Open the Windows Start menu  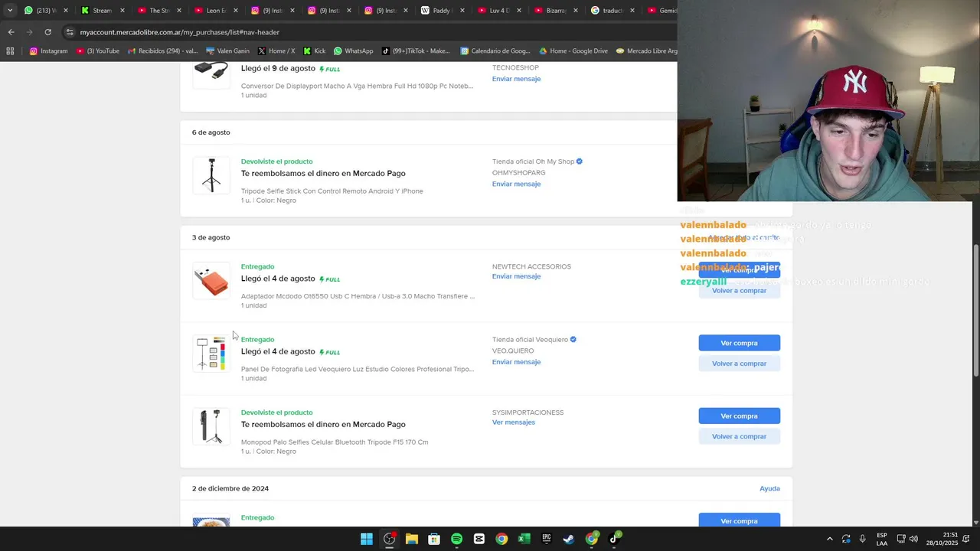point(367,539)
